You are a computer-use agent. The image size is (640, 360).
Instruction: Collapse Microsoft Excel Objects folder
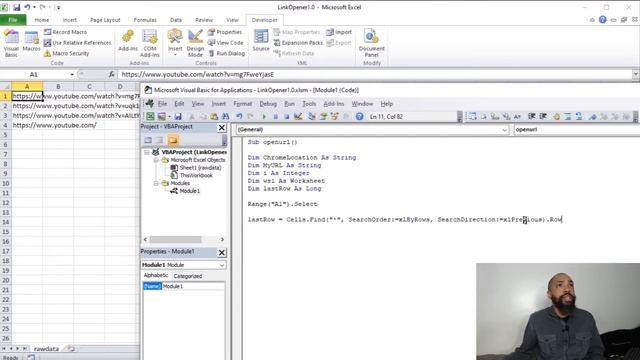(x=156, y=160)
